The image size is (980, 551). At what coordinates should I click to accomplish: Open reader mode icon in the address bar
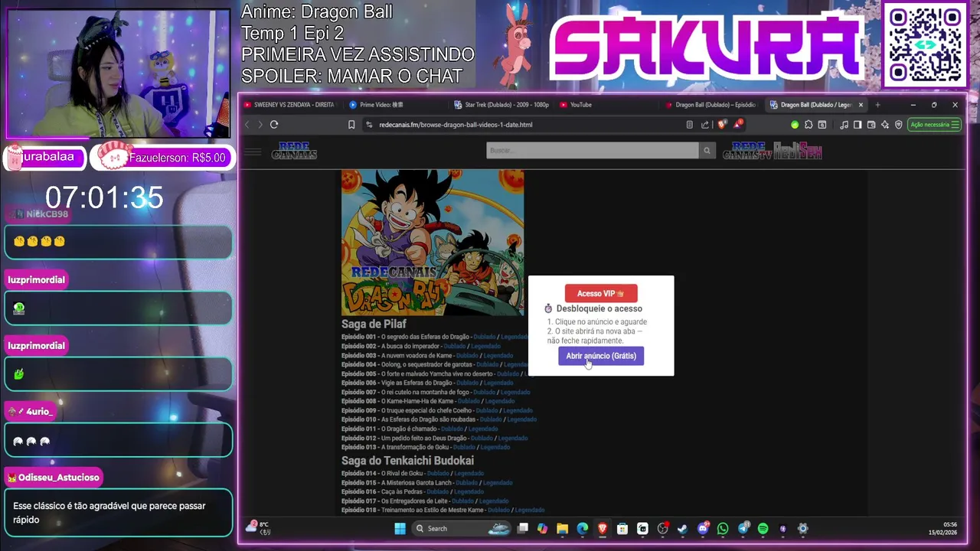[x=689, y=125]
